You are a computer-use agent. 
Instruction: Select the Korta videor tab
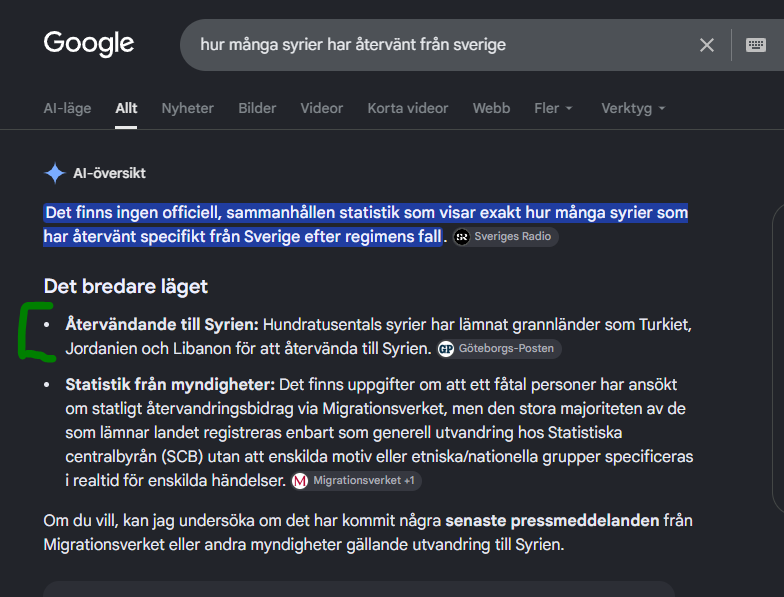[408, 108]
